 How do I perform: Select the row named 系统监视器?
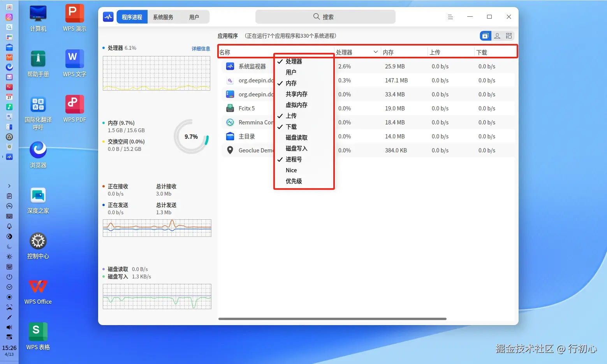pos(368,66)
